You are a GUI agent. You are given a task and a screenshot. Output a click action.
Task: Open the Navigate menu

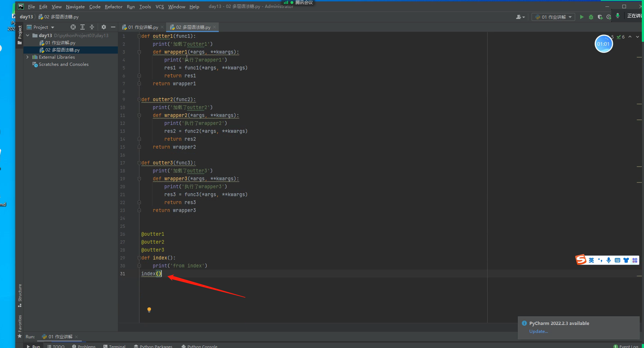[x=75, y=6]
